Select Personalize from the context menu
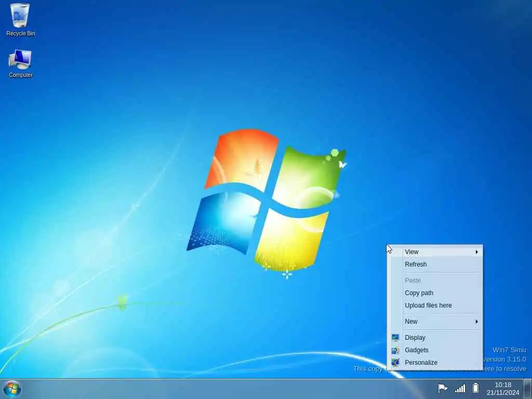 (435, 362)
